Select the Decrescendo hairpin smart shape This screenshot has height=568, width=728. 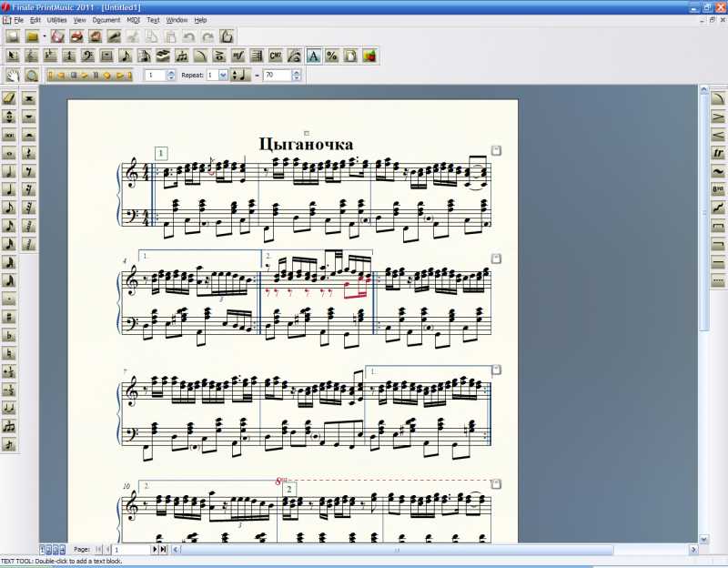coord(718,117)
